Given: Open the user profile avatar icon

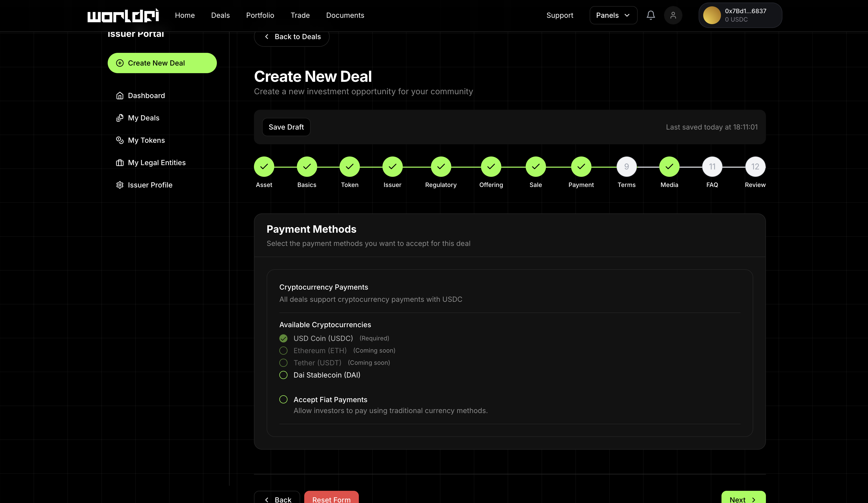Looking at the screenshot, I should pos(673,15).
